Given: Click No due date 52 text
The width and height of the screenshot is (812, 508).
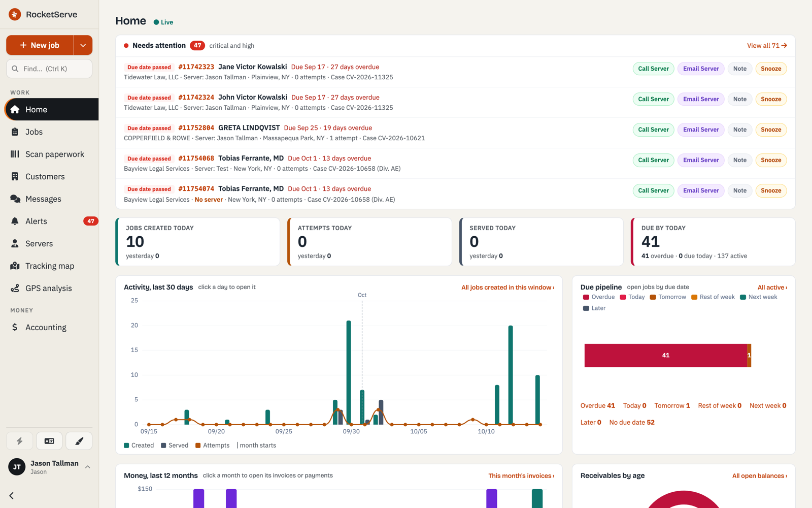Looking at the screenshot, I should click(632, 423).
